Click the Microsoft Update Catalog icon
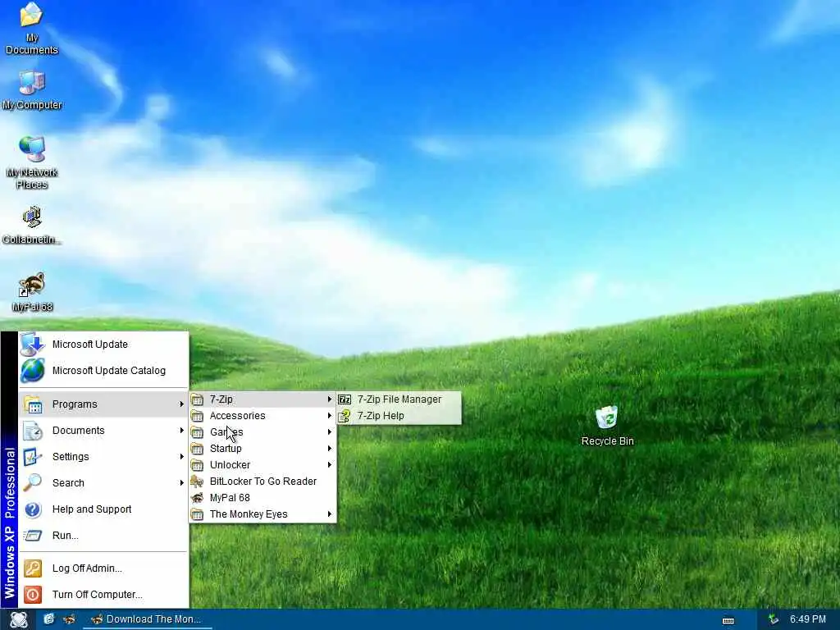840x630 pixels. tap(32, 371)
